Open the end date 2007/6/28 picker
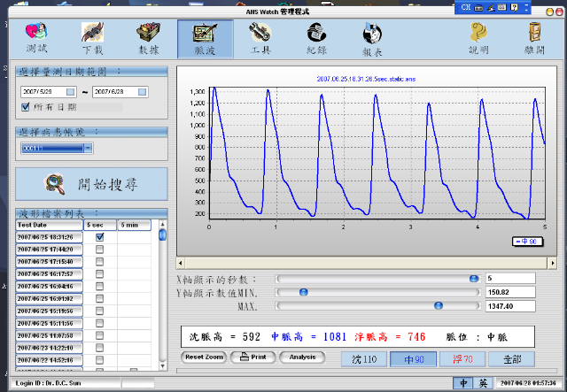567x392 pixels. coord(144,91)
